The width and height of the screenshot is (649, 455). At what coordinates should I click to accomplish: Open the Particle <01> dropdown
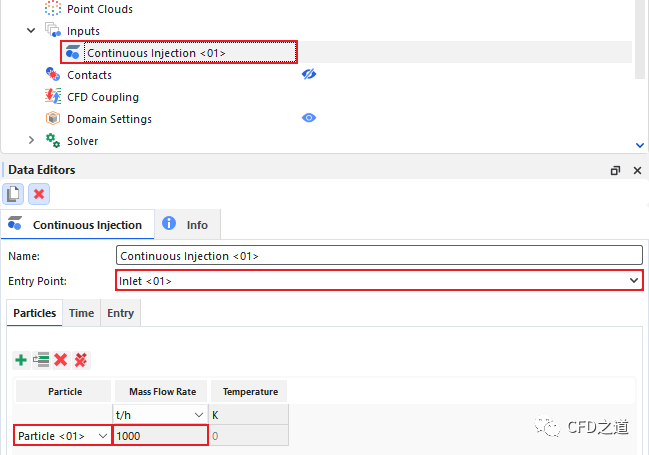click(100, 436)
